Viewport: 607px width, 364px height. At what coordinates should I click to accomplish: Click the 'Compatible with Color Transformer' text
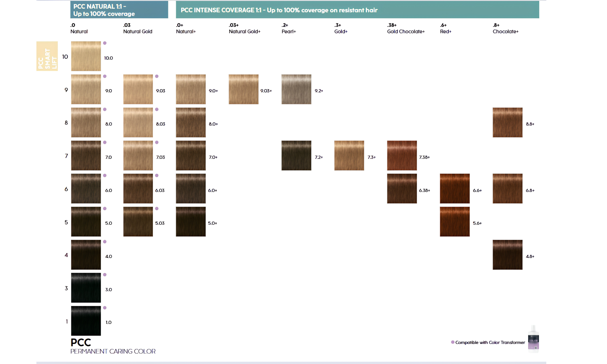pos(490,342)
